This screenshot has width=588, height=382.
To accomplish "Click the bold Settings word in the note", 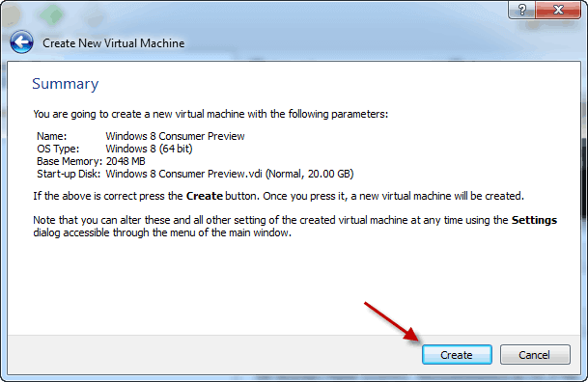I will (534, 220).
